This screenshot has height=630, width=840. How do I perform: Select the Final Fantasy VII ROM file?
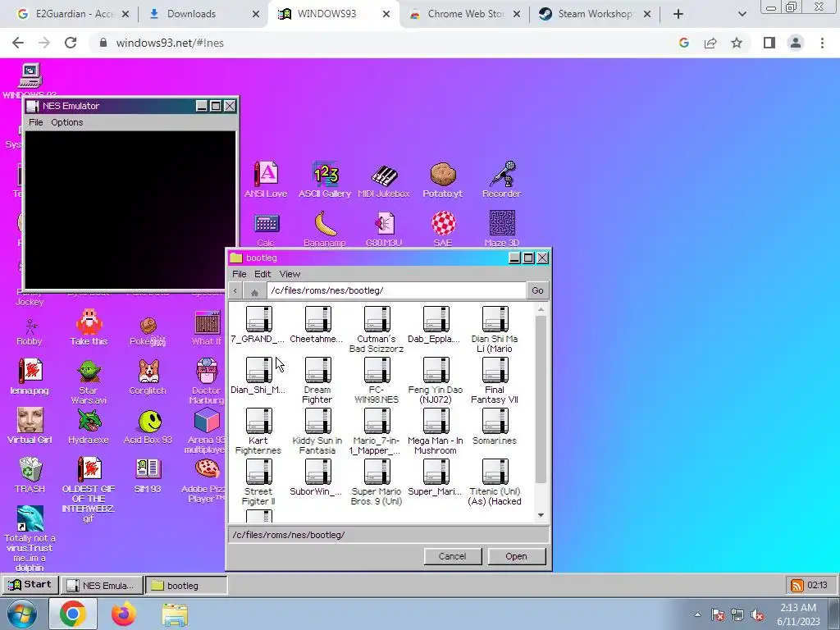(495, 381)
